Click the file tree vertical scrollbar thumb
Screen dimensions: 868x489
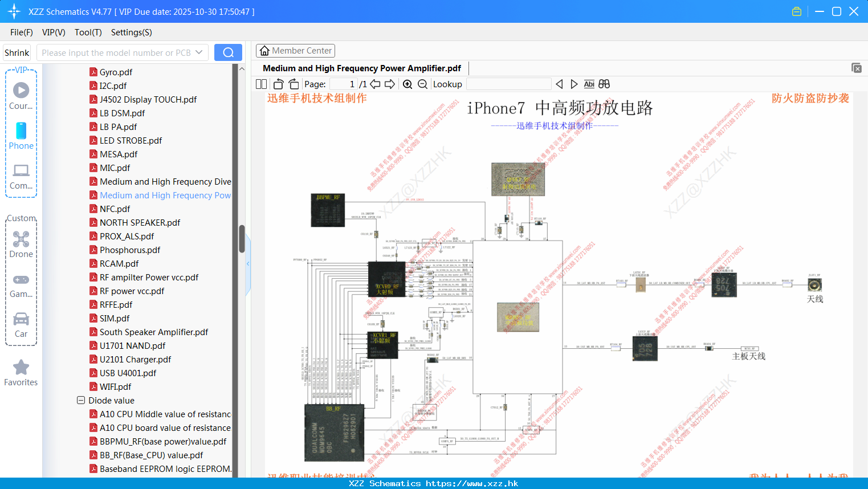pos(242,239)
